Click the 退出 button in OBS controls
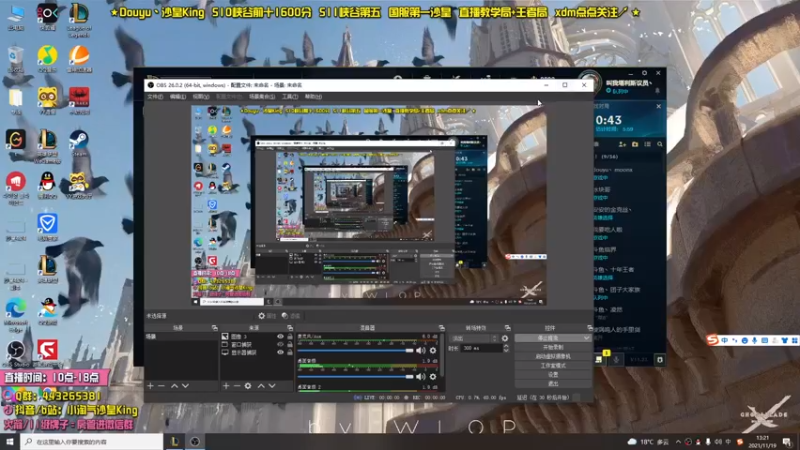Image resolution: width=800 pixels, height=450 pixels. tap(553, 384)
